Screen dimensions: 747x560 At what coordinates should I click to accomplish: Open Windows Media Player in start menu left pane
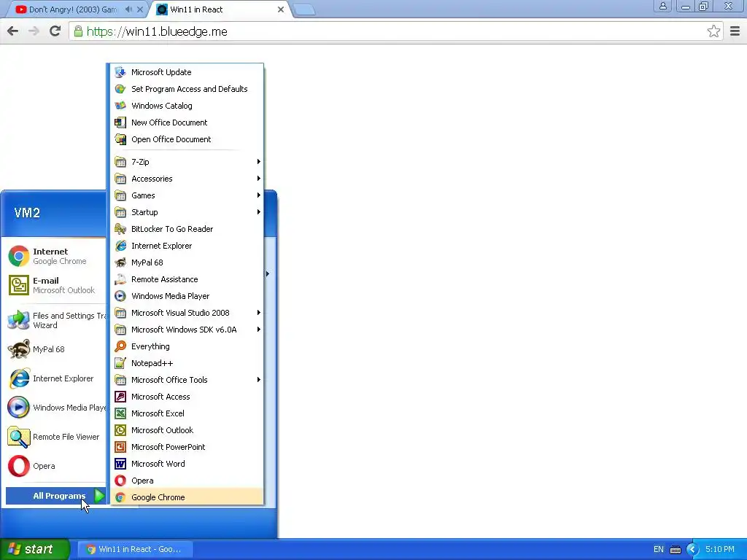(55, 408)
